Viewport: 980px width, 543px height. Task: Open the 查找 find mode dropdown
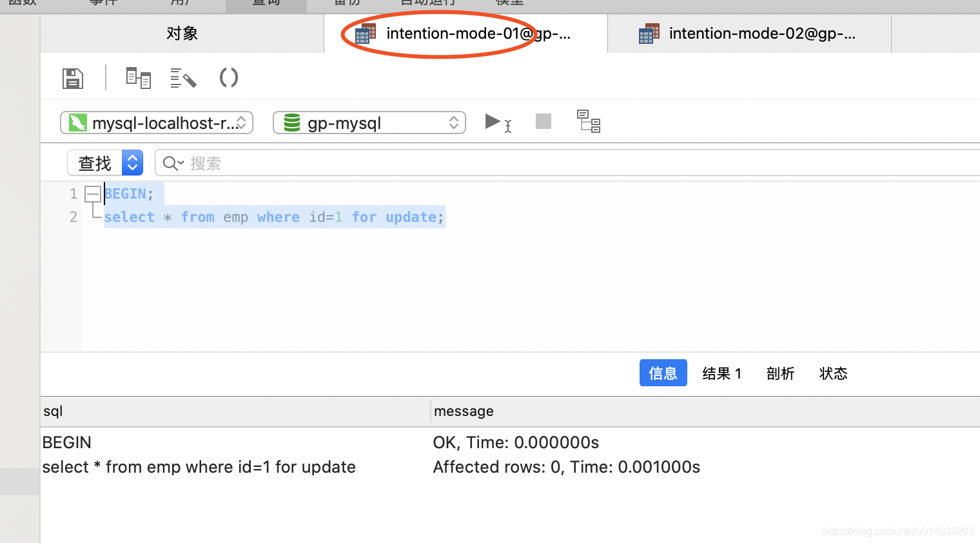tap(105, 163)
